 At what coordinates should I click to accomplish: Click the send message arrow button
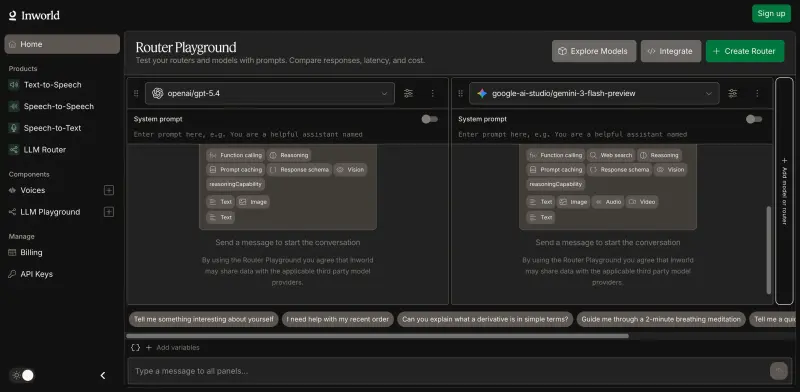(779, 371)
